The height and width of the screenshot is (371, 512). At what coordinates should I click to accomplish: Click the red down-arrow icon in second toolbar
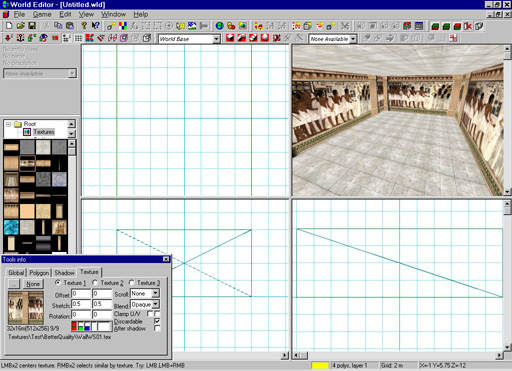(9, 38)
